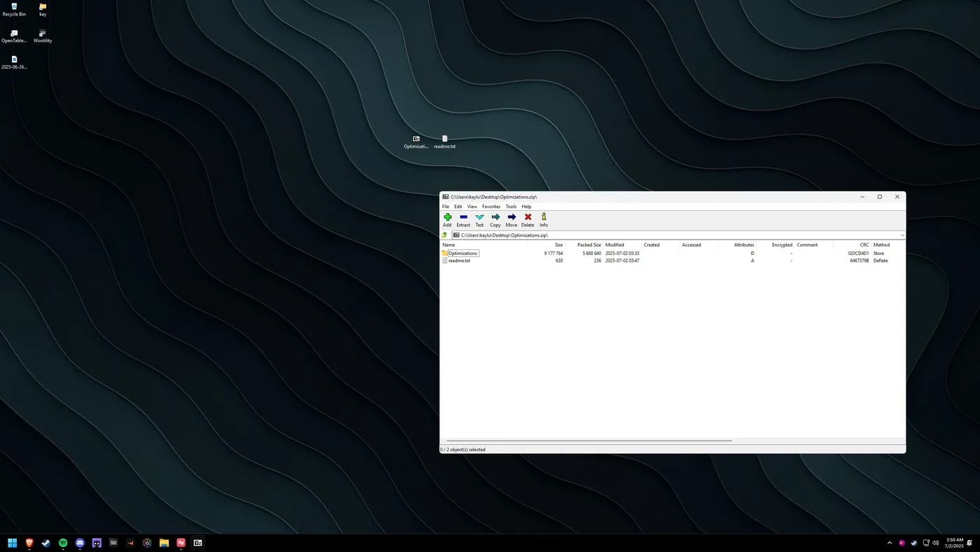Open the View menu
980x552 pixels.
coord(472,207)
